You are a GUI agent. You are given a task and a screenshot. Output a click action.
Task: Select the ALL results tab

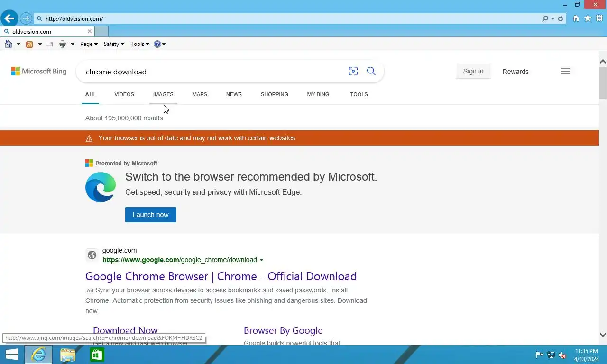point(90,94)
